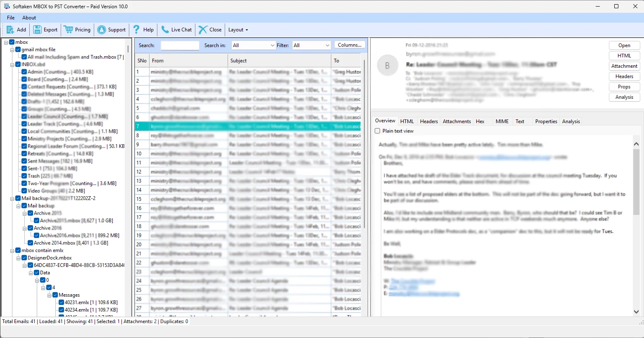
Task: Click the right-side Headers button
Action: tap(624, 76)
